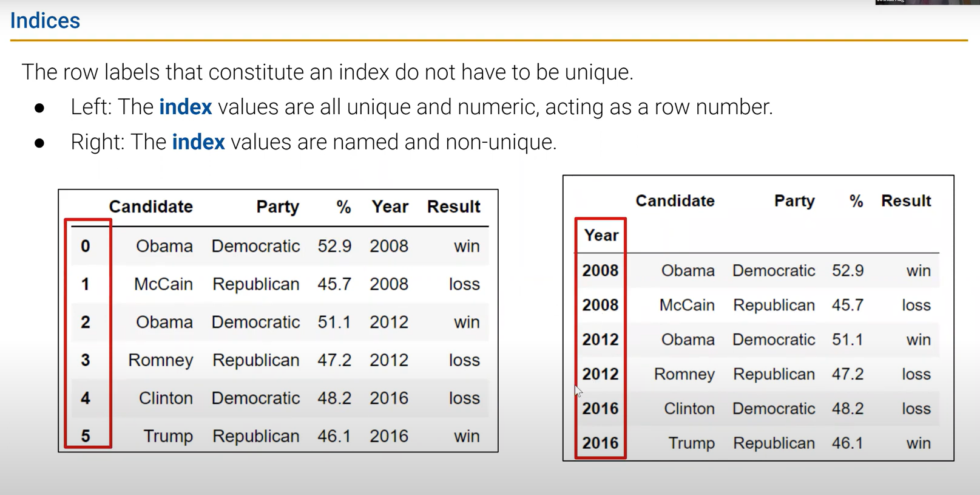Click the speaker video thumbnail strip
Viewport: 980px width, 495px height.
[927, 2]
